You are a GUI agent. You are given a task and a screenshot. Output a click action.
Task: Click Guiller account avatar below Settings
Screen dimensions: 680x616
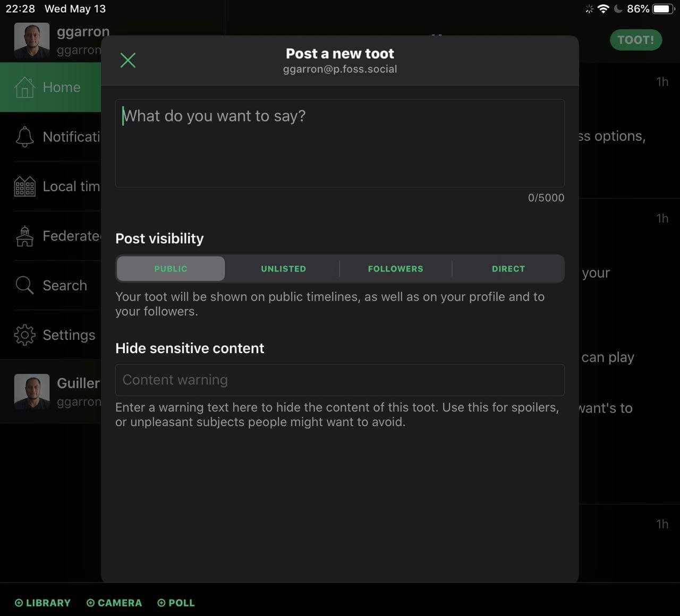point(32,391)
